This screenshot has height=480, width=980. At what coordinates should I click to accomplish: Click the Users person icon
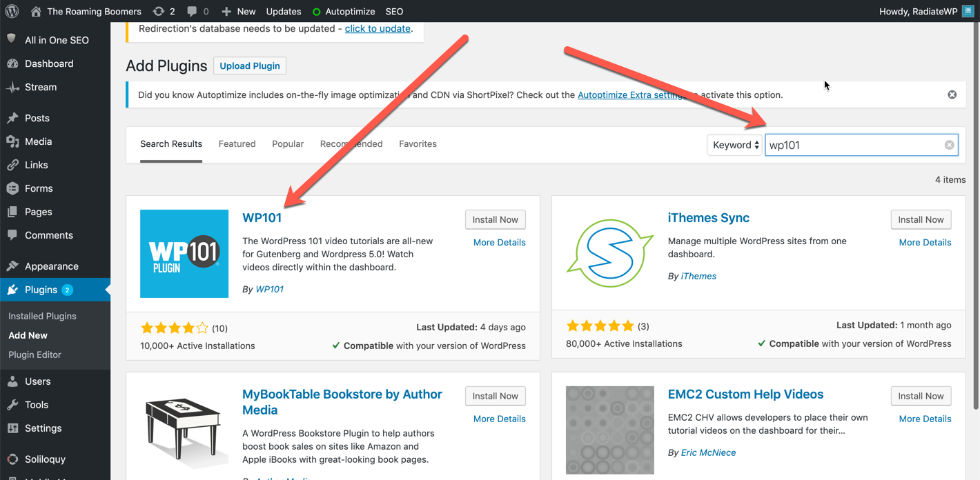[12, 381]
